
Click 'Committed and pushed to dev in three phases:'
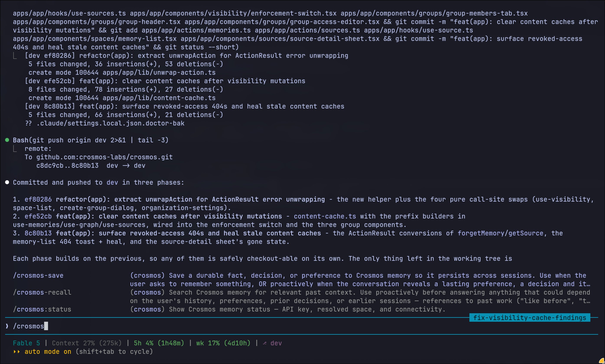pos(99,183)
